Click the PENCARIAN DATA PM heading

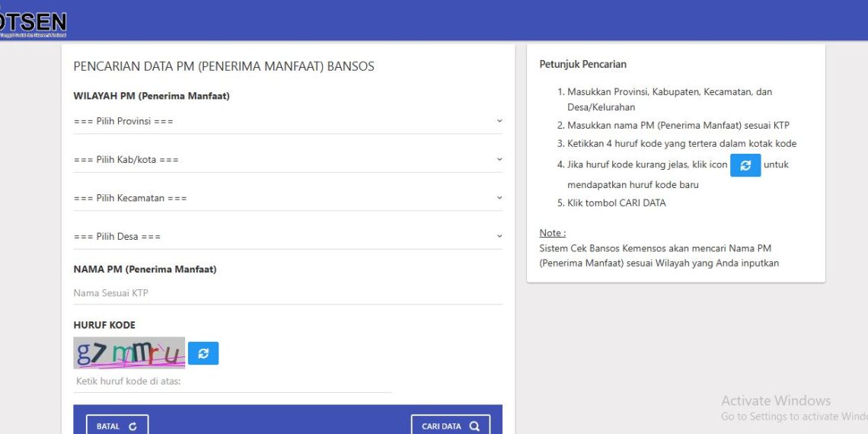[x=224, y=67]
